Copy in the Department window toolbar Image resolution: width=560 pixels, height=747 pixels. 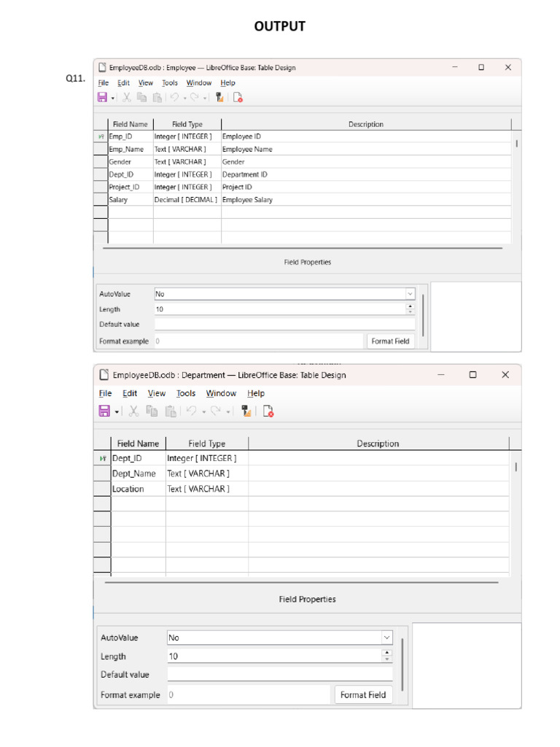152,411
